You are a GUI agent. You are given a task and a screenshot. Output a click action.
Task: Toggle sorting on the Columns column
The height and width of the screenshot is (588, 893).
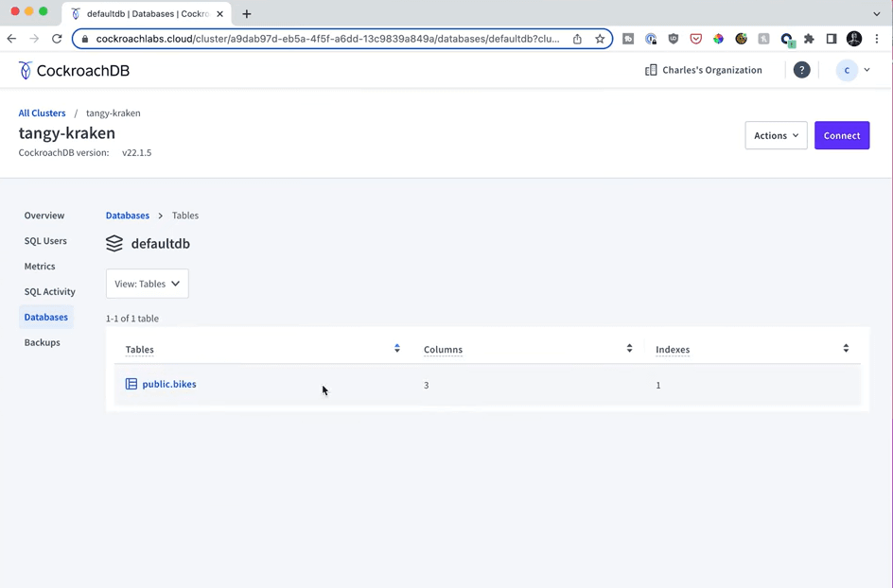(x=629, y=349)
